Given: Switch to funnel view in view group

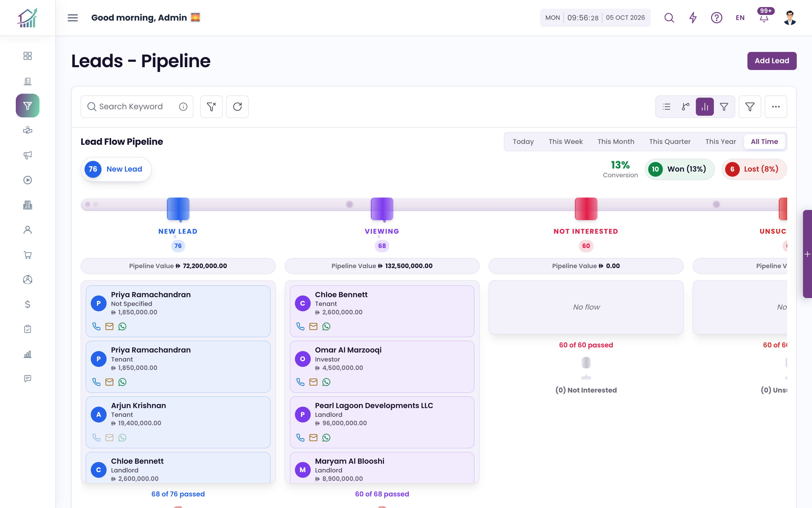Looking at the screenshot, I should coord(724,106).
